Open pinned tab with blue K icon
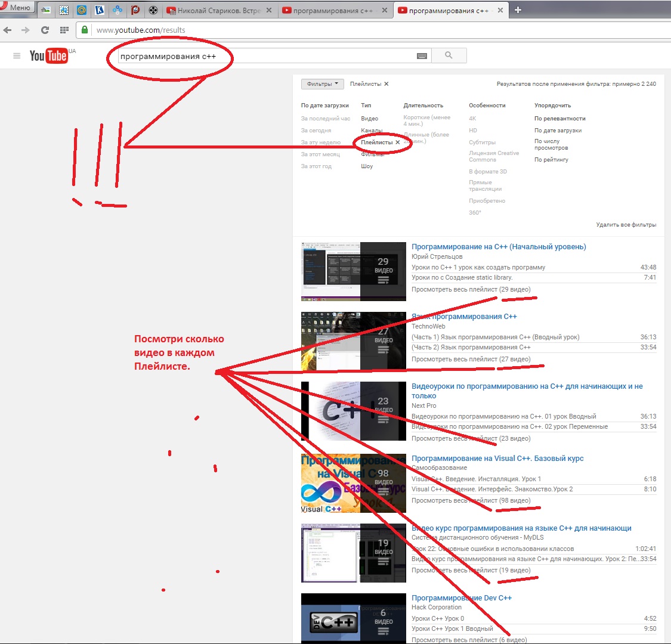This screenshot has height=644, width=671. point(99,10)
